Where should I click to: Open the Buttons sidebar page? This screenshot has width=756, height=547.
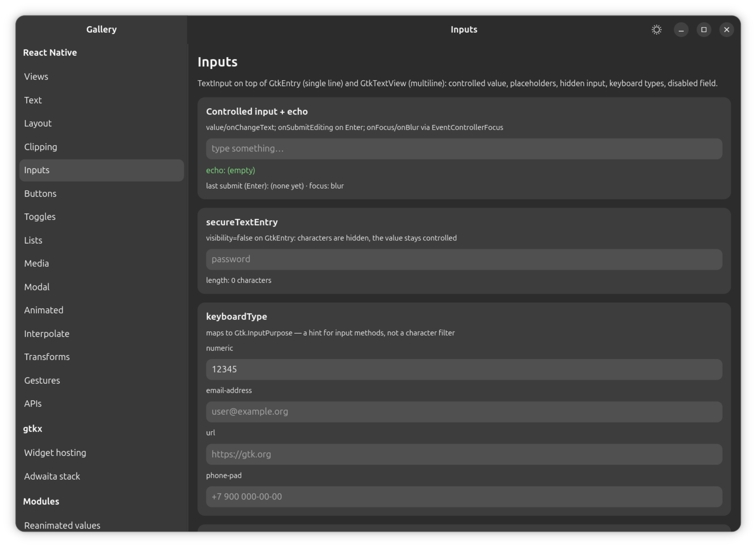pos(102,193)
